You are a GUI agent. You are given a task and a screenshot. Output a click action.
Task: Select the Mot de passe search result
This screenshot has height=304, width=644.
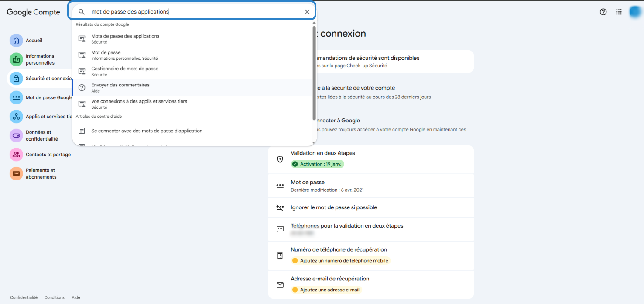coord(192,55)
